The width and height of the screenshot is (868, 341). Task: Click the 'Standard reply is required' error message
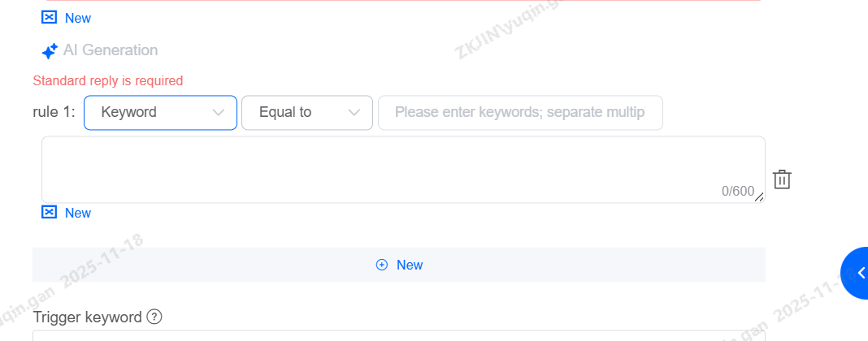coord(108,80)
